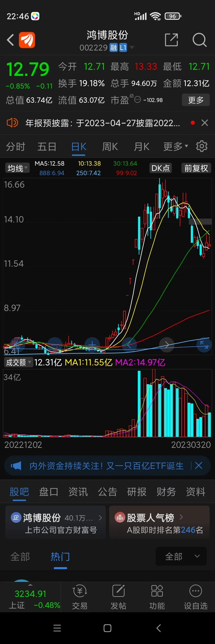Open the 研报 research reports tab
The height and width of the screenshot is (644, 215).
click(137, 492)
